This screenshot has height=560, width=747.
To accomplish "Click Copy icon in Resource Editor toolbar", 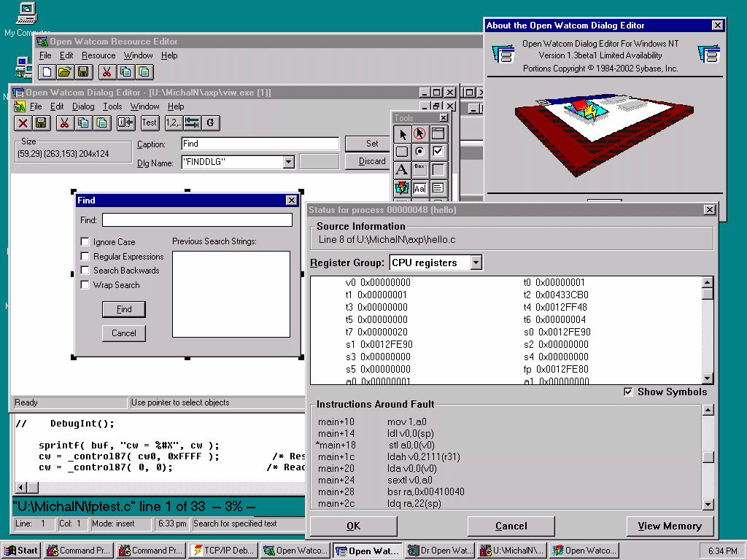I will pos(125,72).
